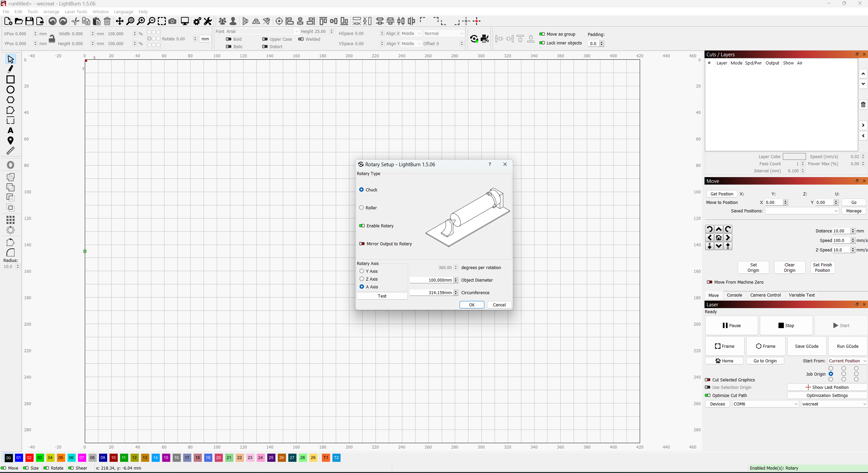
Task: Select red layer color swatch 02
Action: (29, 458)
